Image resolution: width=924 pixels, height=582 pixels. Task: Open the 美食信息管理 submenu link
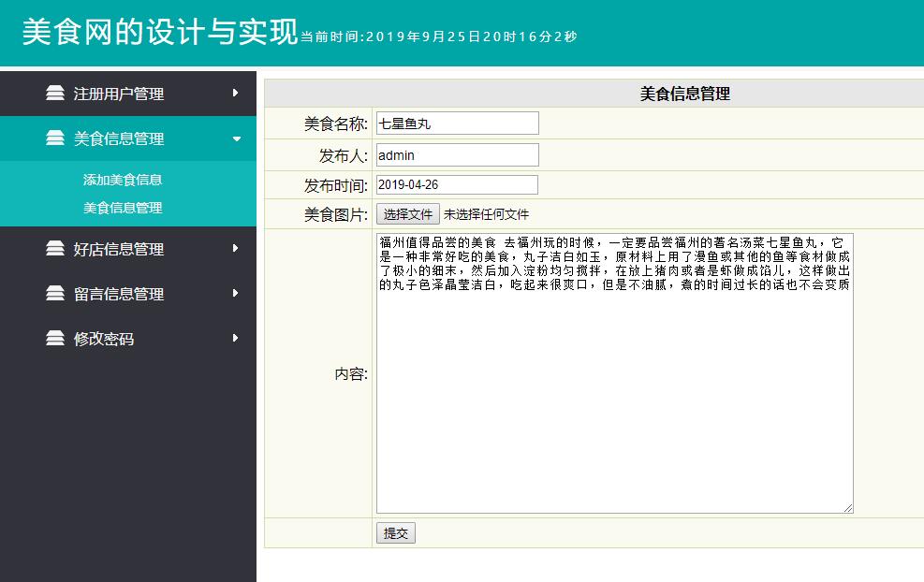coord(123,208)
